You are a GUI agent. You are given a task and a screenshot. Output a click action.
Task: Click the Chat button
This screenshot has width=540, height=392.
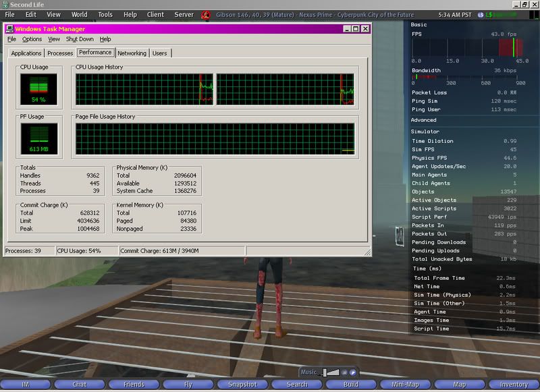80,385
